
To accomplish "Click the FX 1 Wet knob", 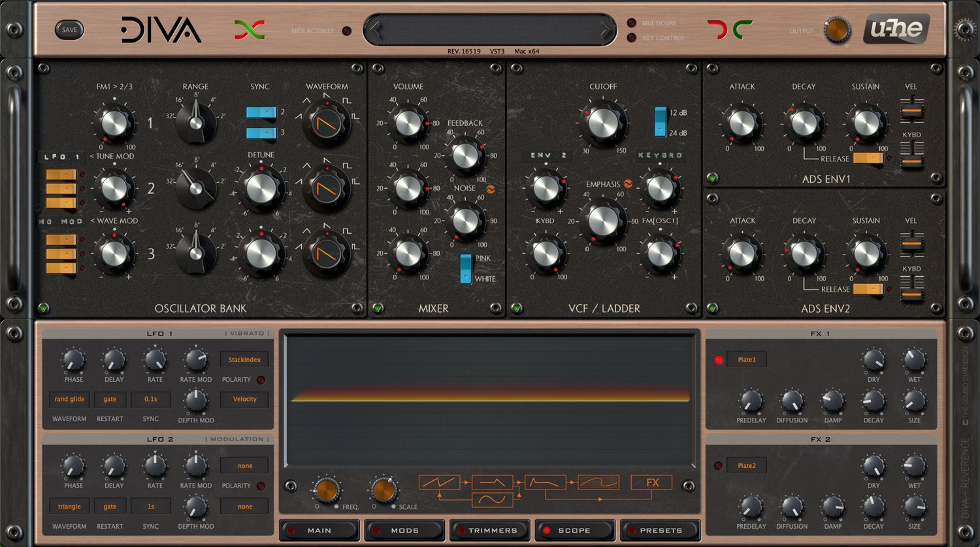I will pyautogui.click(x=914, y=360).
